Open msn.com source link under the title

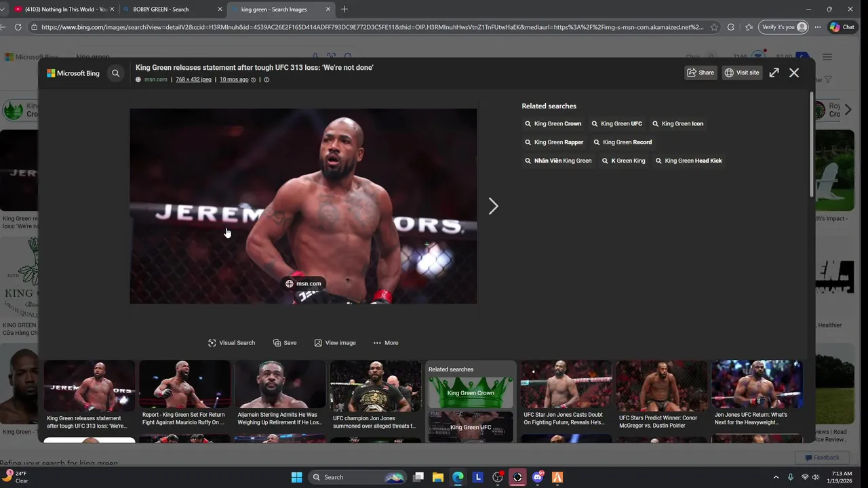pos(155,79)
